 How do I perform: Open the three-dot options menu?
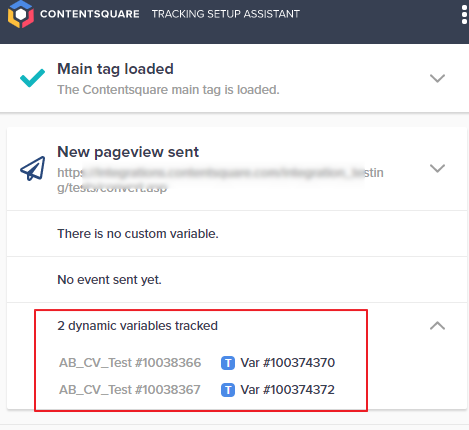tap(464, 14)
